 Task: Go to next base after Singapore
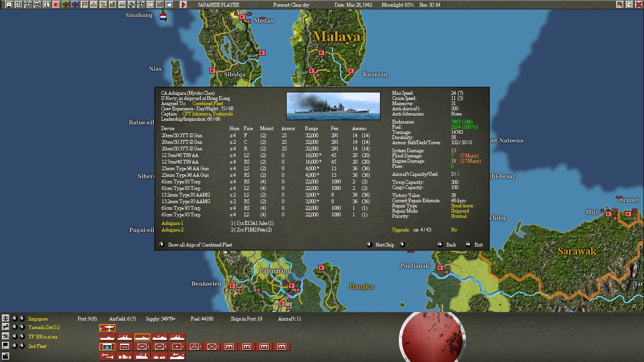(x=22, y=319)
